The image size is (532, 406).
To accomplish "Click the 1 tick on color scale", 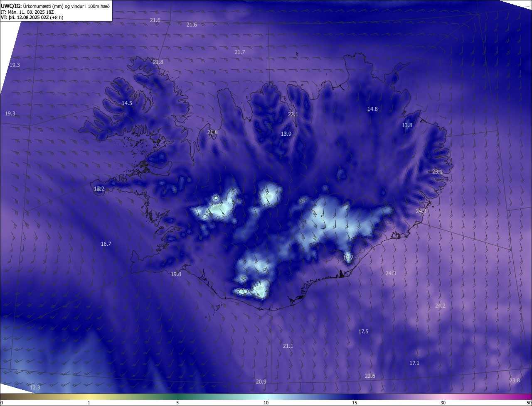I will 89,403.
